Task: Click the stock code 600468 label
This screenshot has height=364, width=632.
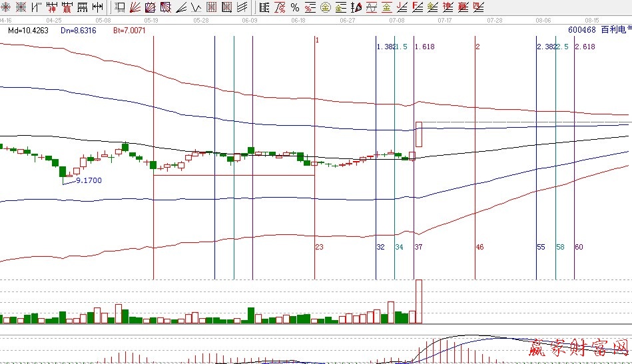Action: tap(583, 30)
